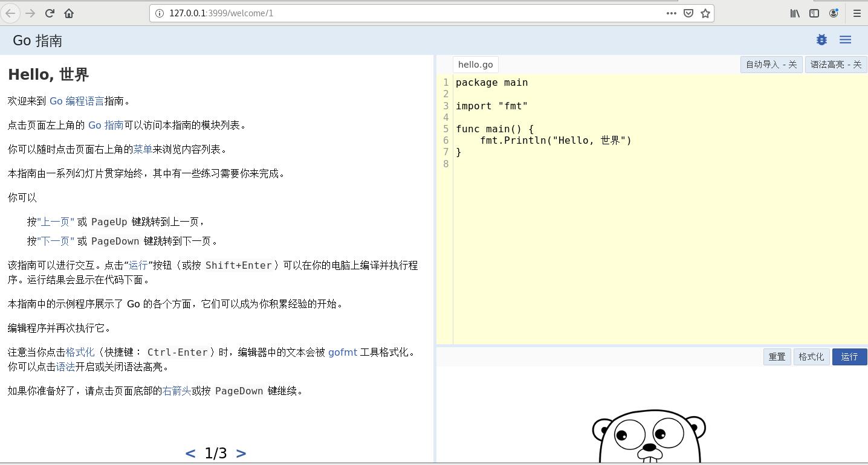Click the bug report icon in header
This screenshot has width=868, height=465.
[821, 40]
